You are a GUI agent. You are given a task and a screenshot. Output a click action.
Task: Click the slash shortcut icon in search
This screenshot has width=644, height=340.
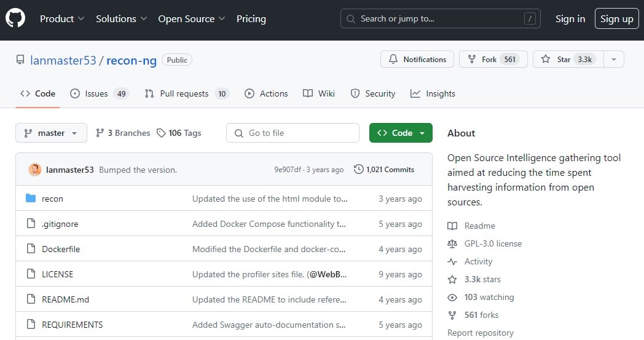coord(530,18)
